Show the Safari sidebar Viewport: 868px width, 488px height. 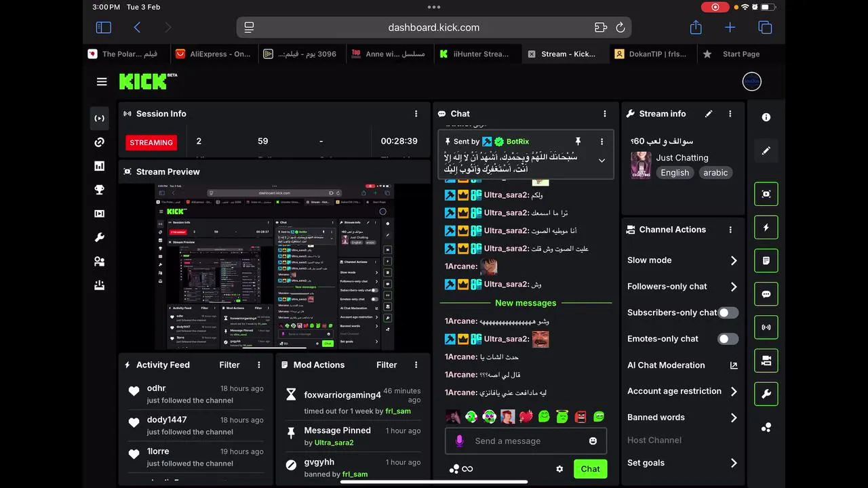coord(103,28)
